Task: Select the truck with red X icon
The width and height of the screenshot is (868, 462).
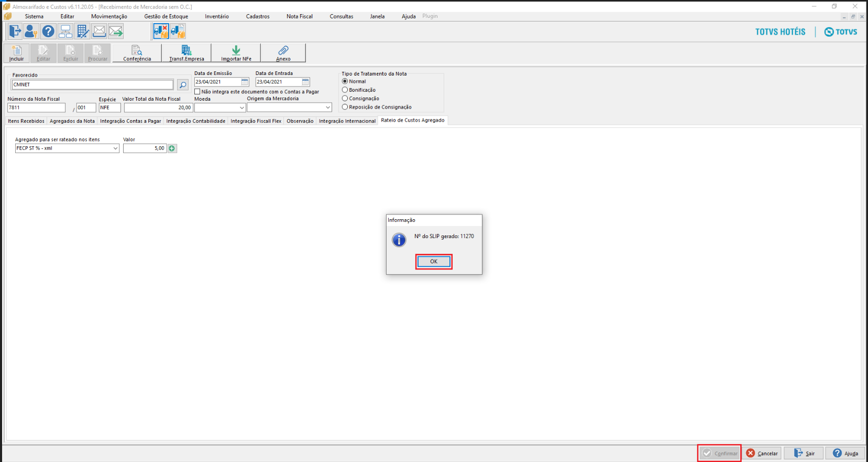Action: (161, 31)
